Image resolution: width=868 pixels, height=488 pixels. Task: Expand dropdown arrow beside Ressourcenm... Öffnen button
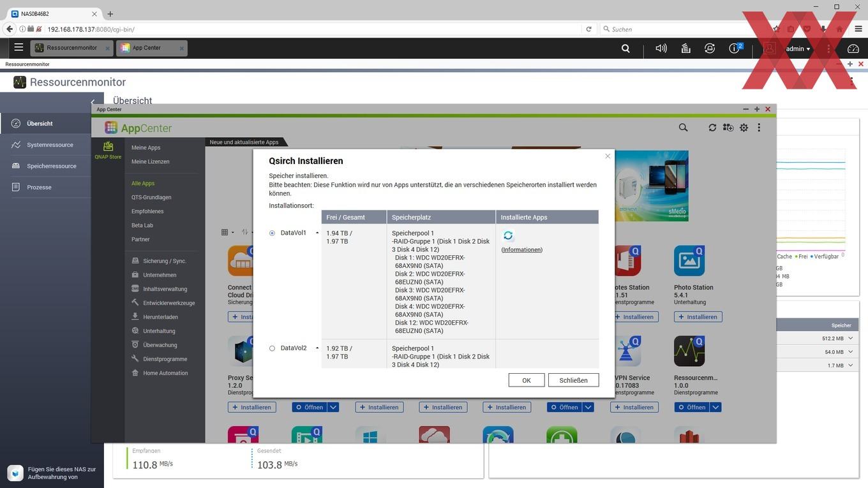pos(716,407)
